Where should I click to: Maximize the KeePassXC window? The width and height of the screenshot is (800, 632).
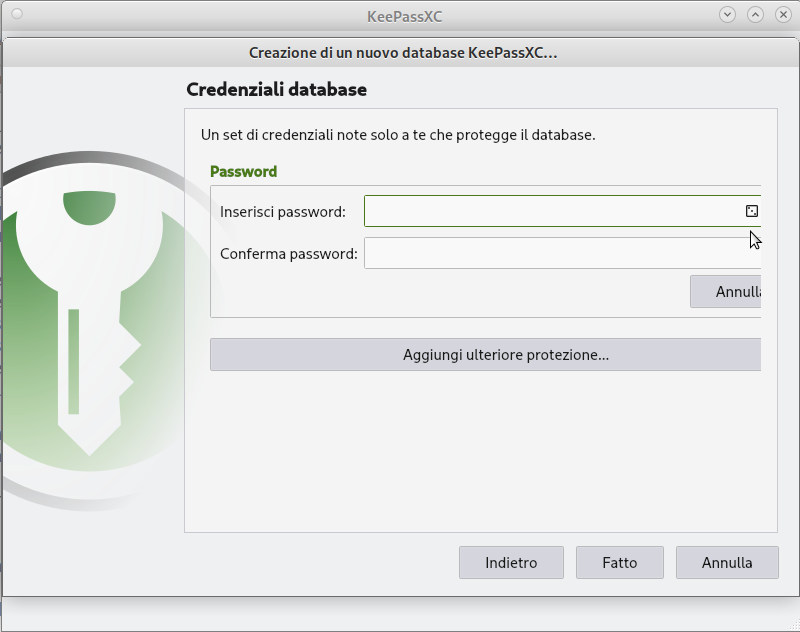click(756, 14)
